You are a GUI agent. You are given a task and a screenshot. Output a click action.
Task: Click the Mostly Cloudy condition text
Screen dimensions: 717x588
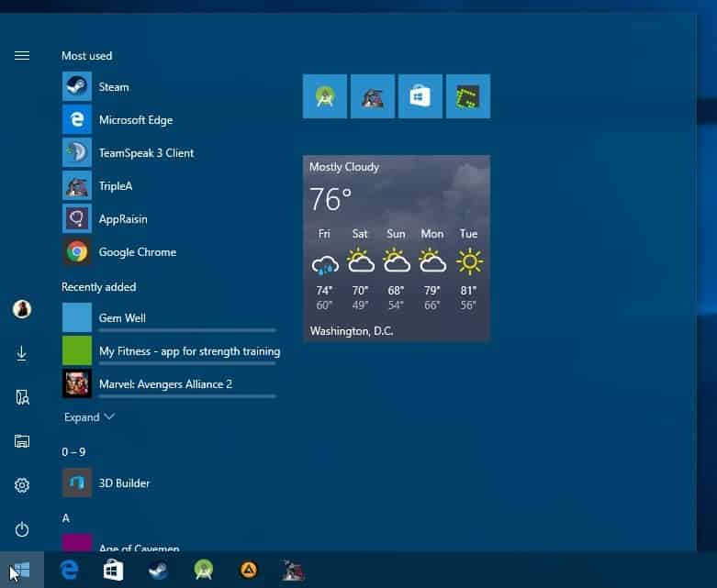point(344,167)
